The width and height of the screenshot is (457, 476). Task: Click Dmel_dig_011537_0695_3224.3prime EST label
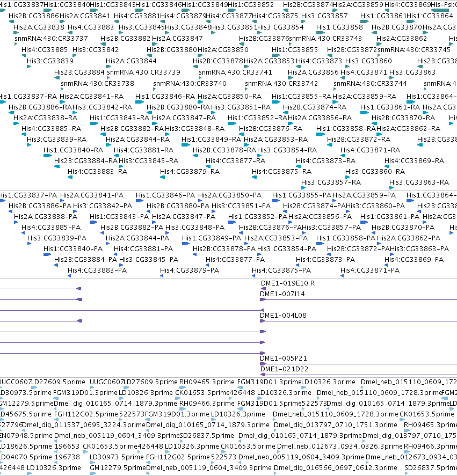tap(84, 425)
